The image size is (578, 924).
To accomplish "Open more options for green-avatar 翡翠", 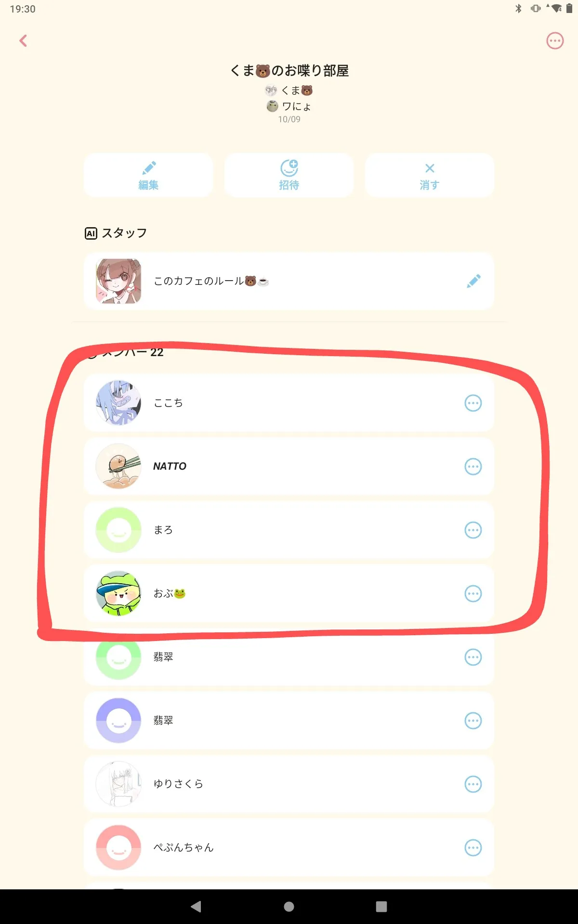I will 473,657.
